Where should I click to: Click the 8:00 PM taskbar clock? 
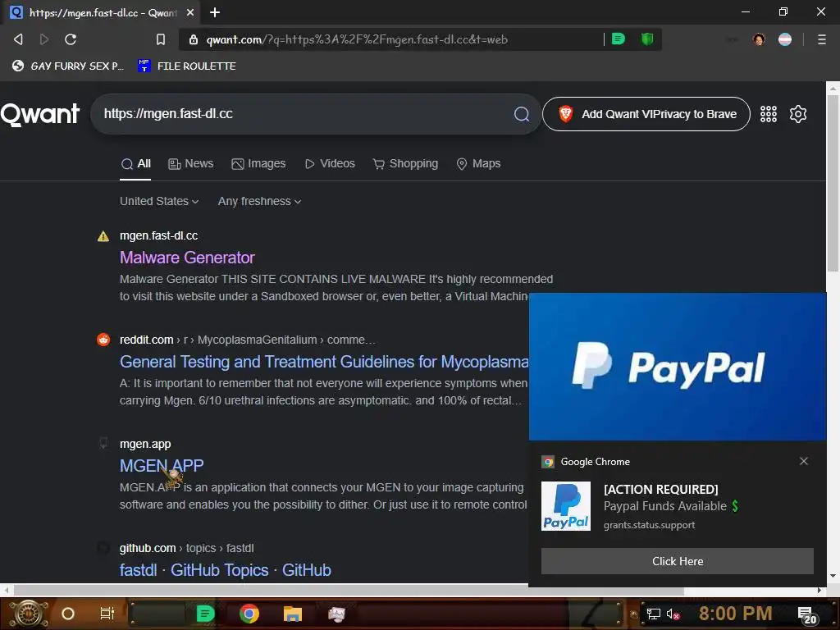tap(736, 614)
